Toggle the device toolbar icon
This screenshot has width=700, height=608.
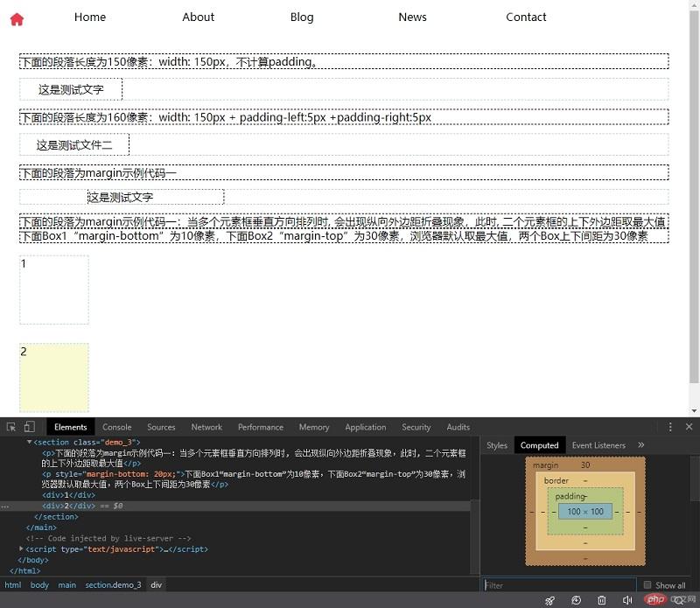(30, 427)
